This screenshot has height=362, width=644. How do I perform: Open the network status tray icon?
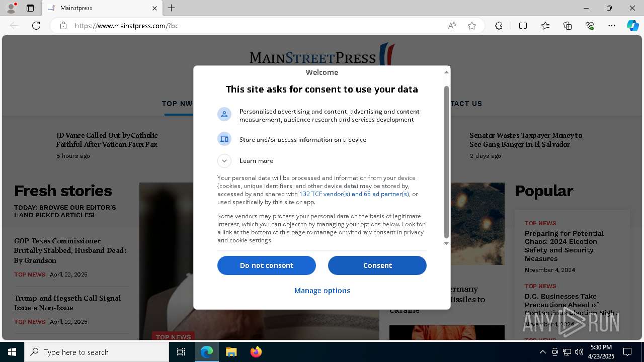tap(567, 352)
